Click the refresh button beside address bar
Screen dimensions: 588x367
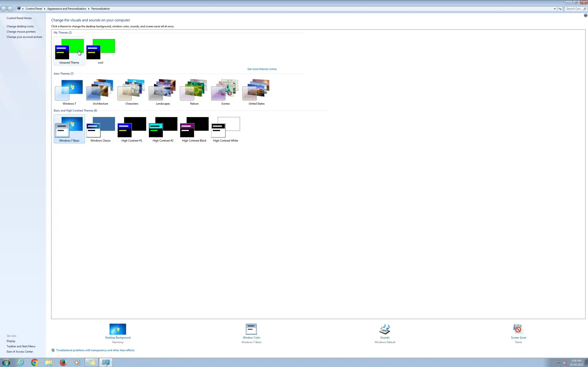(x=560, y=9)
